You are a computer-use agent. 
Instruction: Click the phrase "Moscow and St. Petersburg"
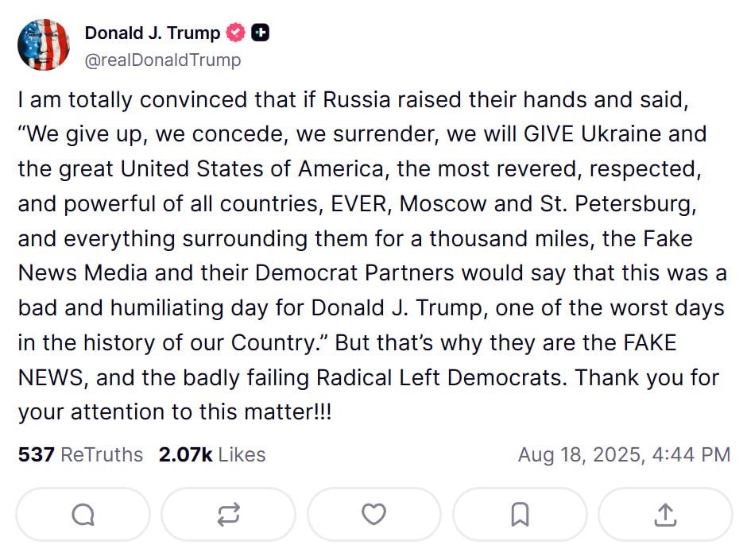(x=548, y=204)
